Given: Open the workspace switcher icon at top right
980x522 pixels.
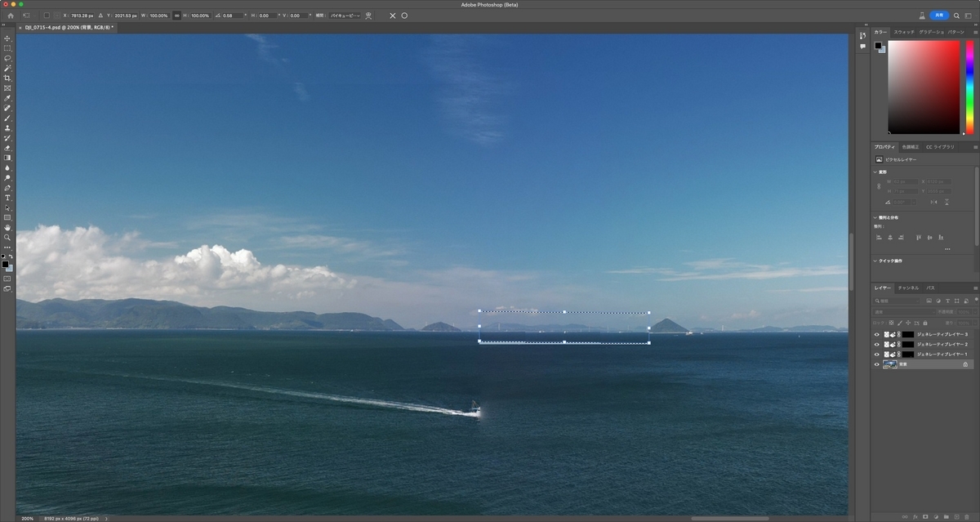Looking at the screenshot, I should coord(968,16).
